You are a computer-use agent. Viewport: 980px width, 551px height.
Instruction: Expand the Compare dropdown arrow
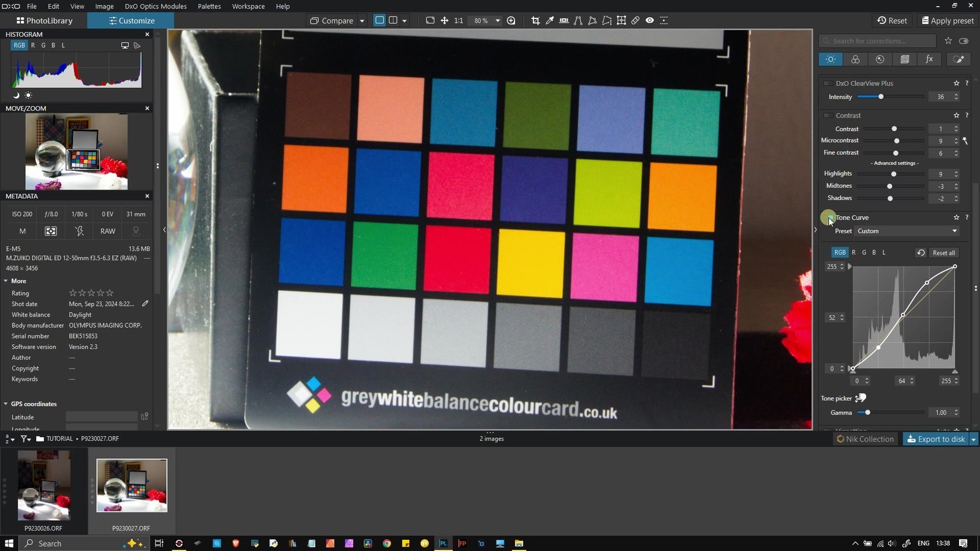361,20
